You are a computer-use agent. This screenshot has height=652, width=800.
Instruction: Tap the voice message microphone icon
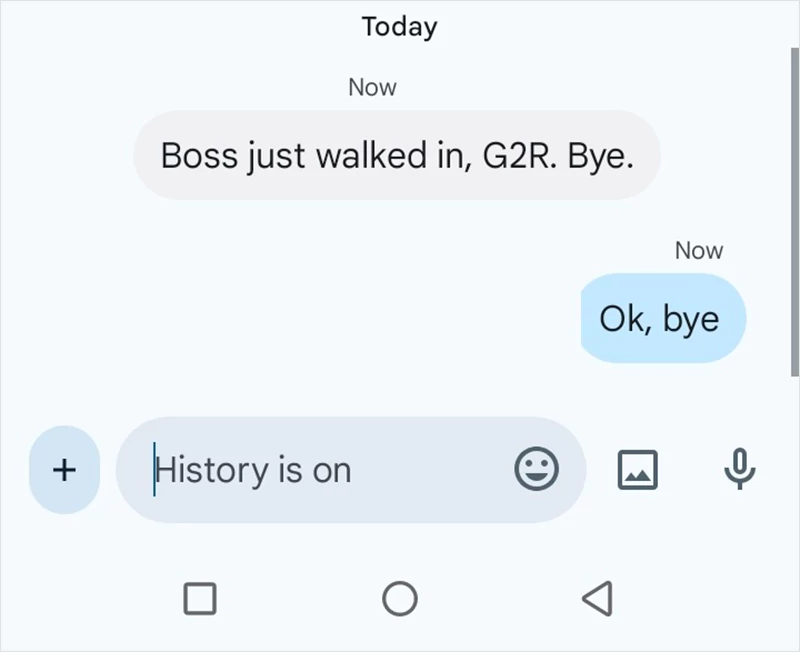click(738, 470)
